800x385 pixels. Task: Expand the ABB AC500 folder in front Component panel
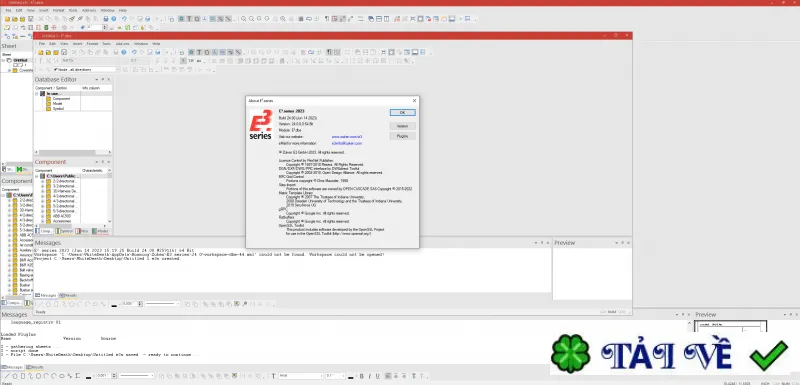(x=42, y=216)
